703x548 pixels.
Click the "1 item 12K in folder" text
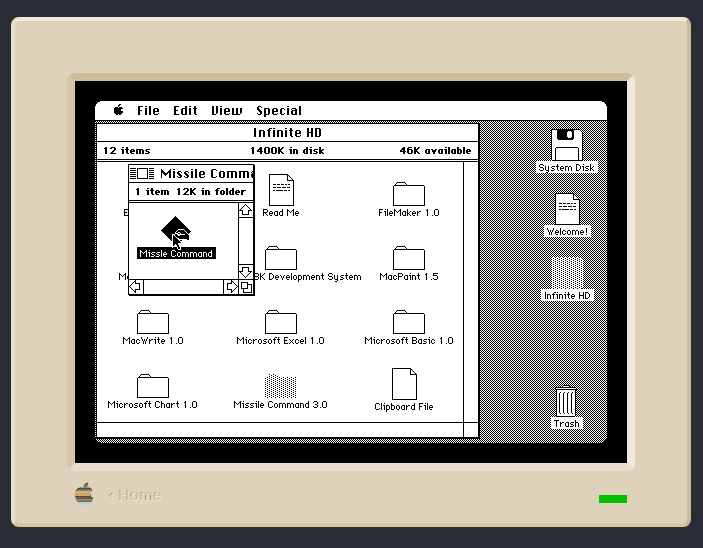[191, 192]
